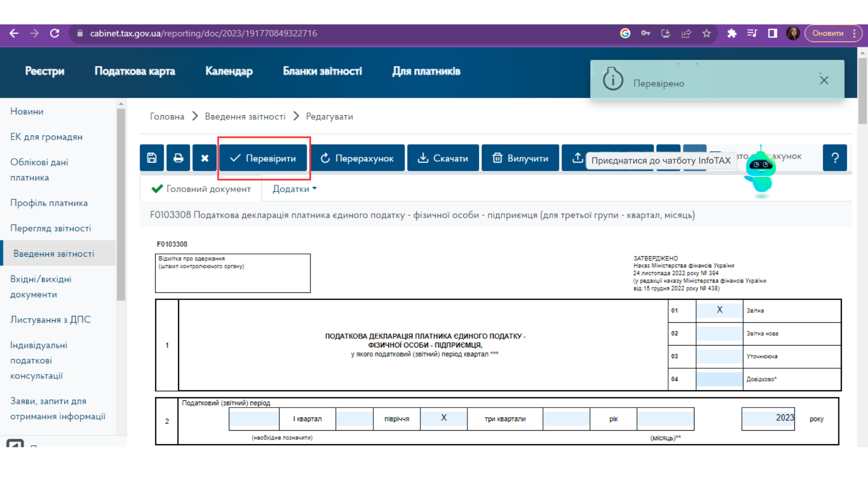Mark the 03 Уточнююча checkbox
The height and width of the screenshot is (488, 868).
pyautogui.click(x=719, y=356)
